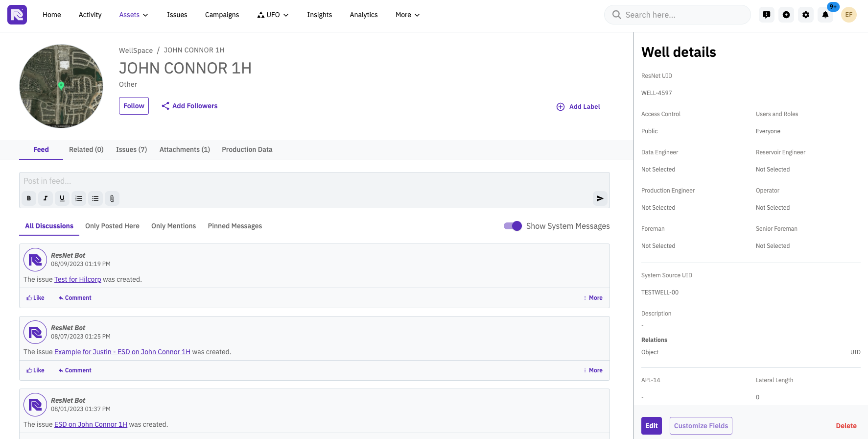Switch to the Related (0) tab
The height and width of the screenshot is (439, 868).
[86, 149]
